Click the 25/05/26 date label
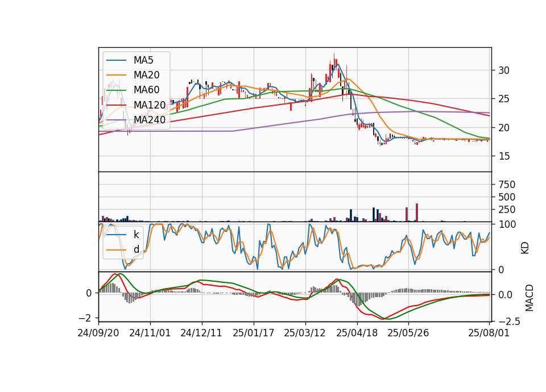Screen dimensions: 546x392 (408, 333)
